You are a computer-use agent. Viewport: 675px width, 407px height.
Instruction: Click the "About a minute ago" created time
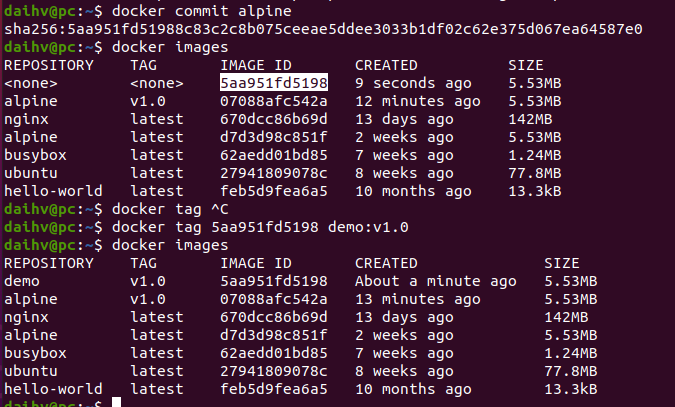[x=435, y=280]
